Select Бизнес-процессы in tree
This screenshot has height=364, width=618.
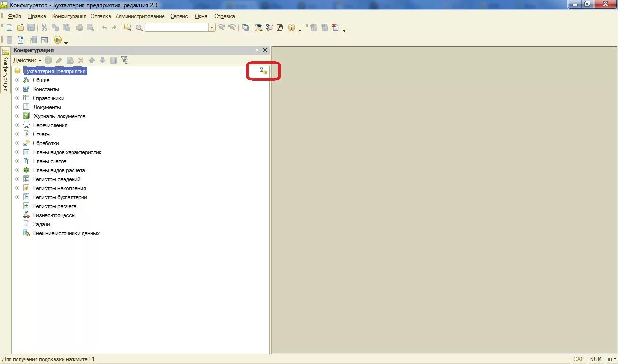[54, 215]
